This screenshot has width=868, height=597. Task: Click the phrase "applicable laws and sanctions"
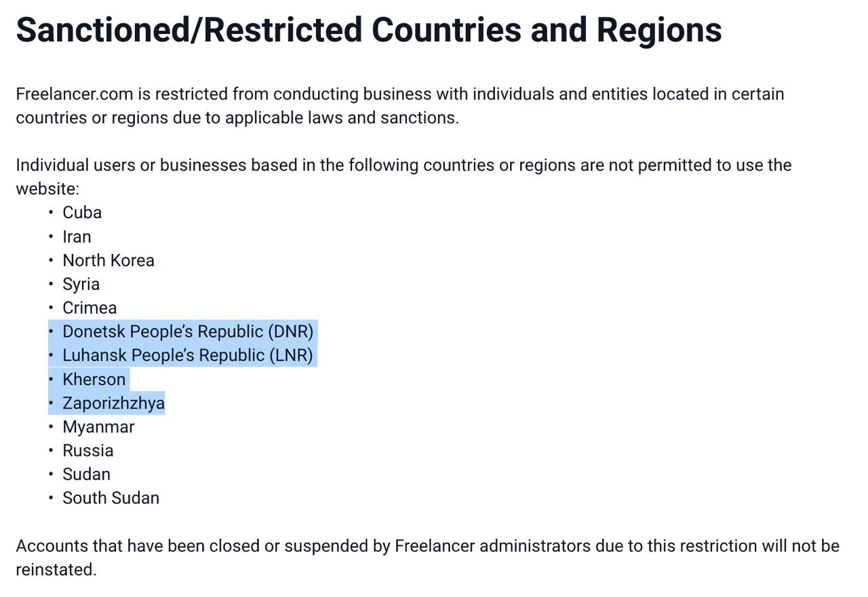(341, 118)
